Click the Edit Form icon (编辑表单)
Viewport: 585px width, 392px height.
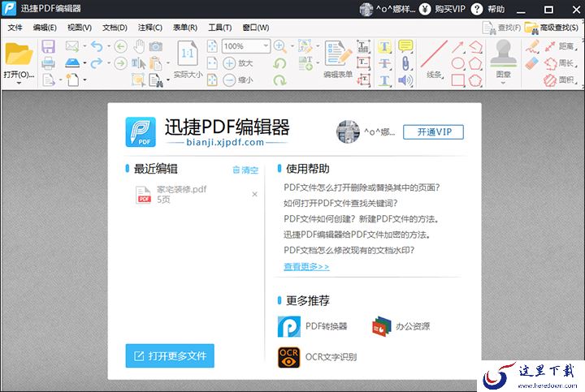pos(338,59)
